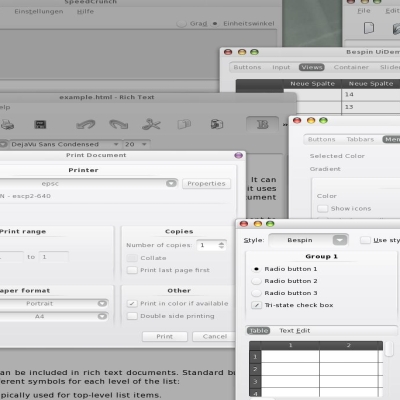Image resolution: width=400 pixels, height=400 pixels.
Task: Click Cancel in Print Document dialog
Action: pyautogui.click(x=215, y=336)
